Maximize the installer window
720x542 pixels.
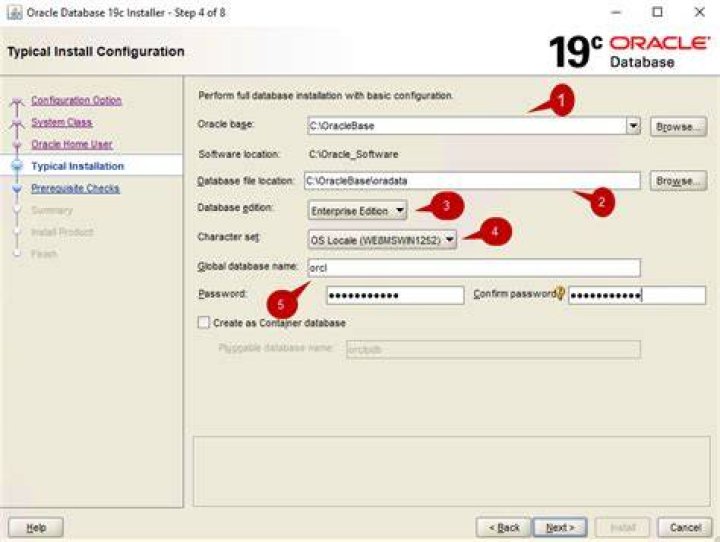pyautogui.click(x=658, y=12)
